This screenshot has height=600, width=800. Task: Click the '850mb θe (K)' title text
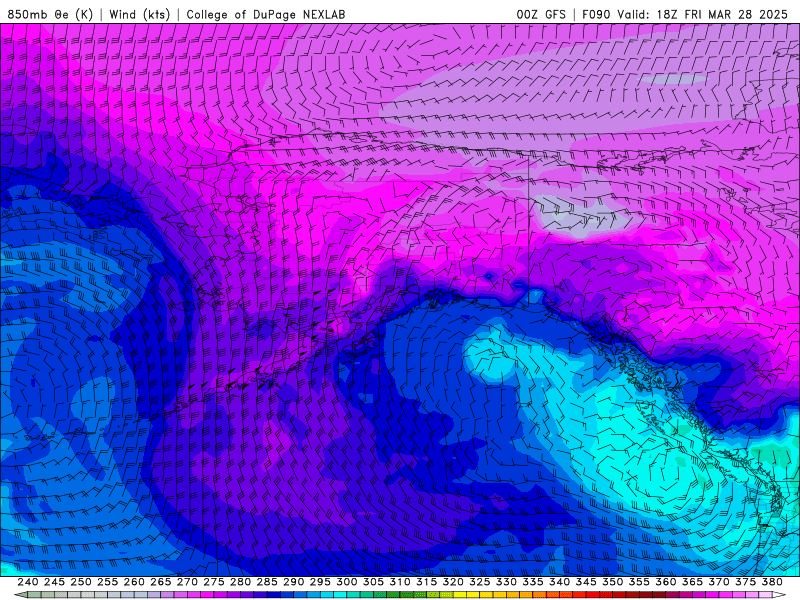(50, 14)
